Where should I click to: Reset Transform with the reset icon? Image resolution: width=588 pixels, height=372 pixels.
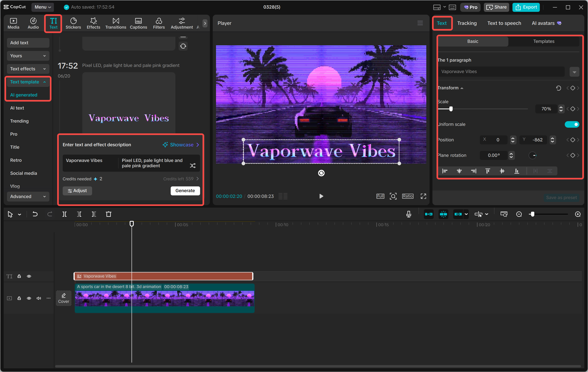click(x=558, y=88)
